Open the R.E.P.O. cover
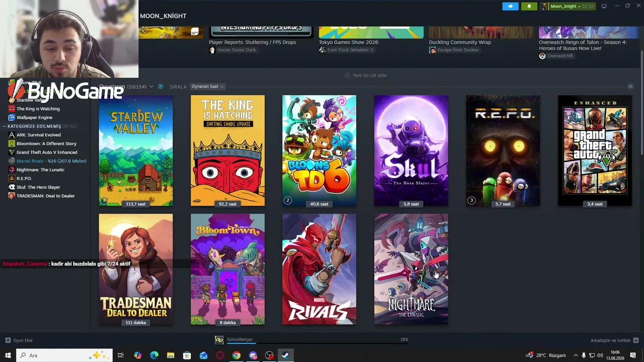This screenshot has width=644, height=362. (x=503, y=150)
